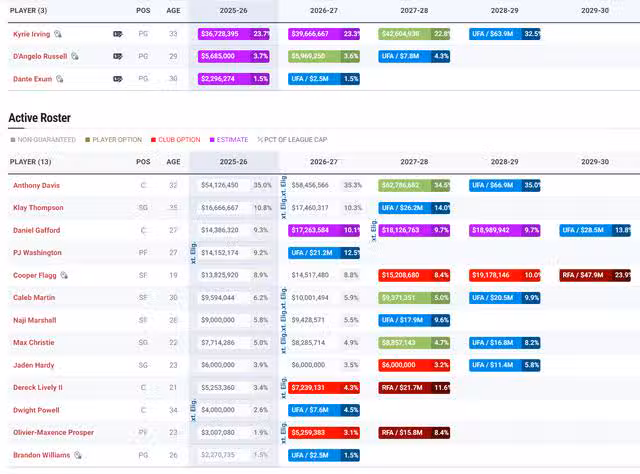
Task: Open Jaden Hardy's player page
Action: tap(33, 365)
